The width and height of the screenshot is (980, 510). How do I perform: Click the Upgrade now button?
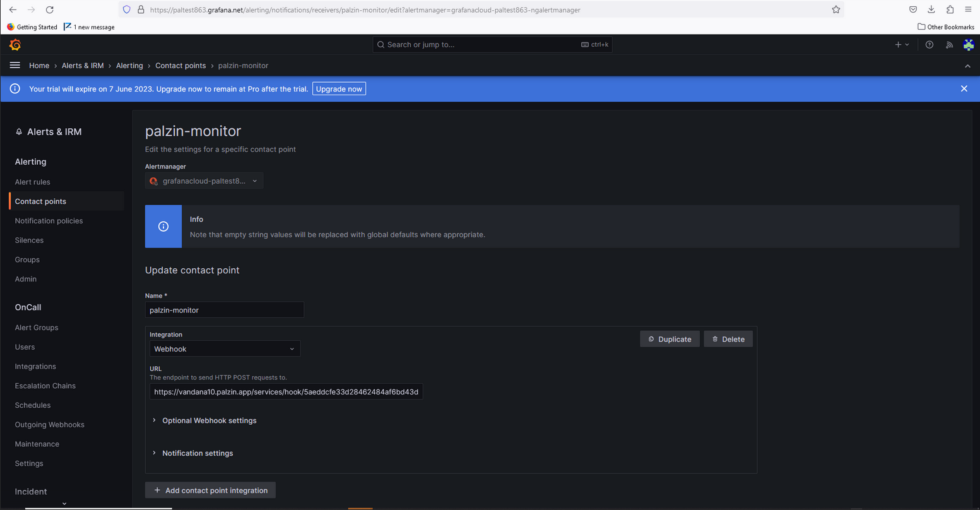click(x=339, y=89)
